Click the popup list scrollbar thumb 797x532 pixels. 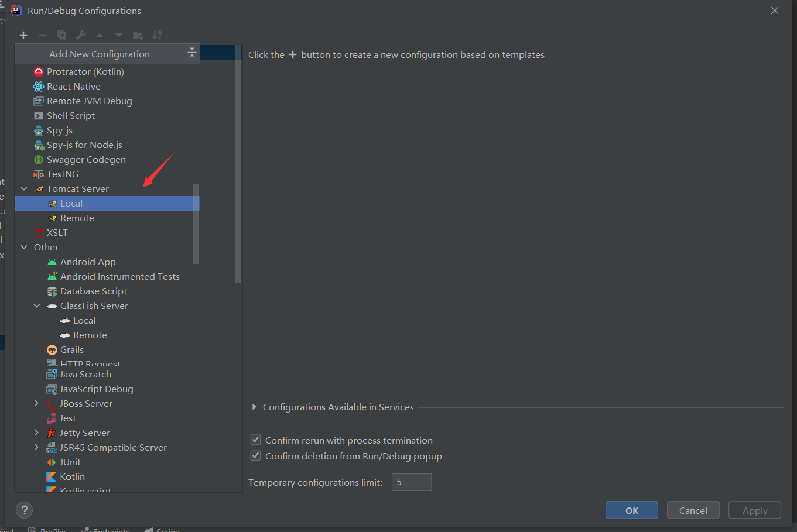[x=196, y=224]
